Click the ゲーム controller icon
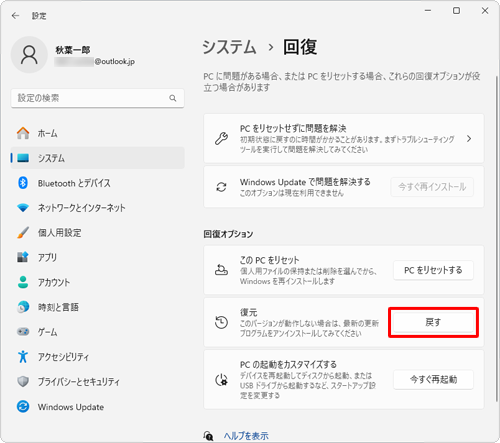Viewport: 500px width, 443px height. coord(23,332)
